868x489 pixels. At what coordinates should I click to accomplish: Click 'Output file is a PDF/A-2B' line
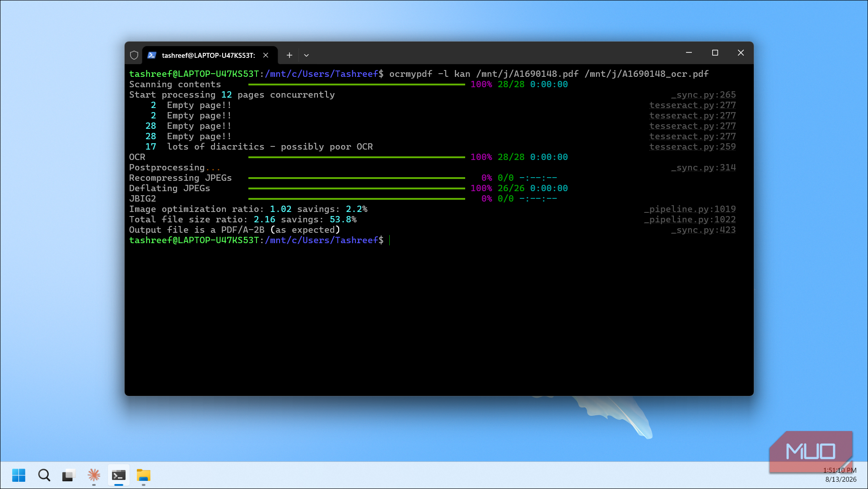[x=235, y=230]
